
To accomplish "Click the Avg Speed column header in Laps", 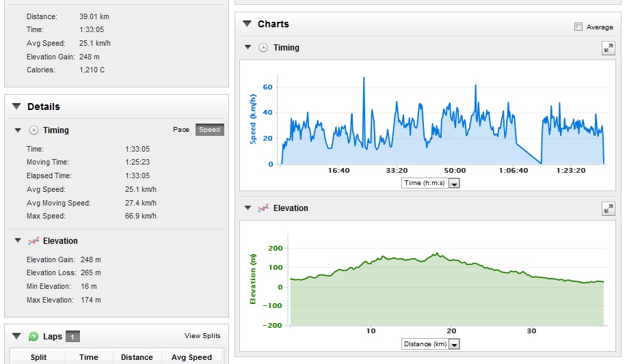I will tap(191, 357).
